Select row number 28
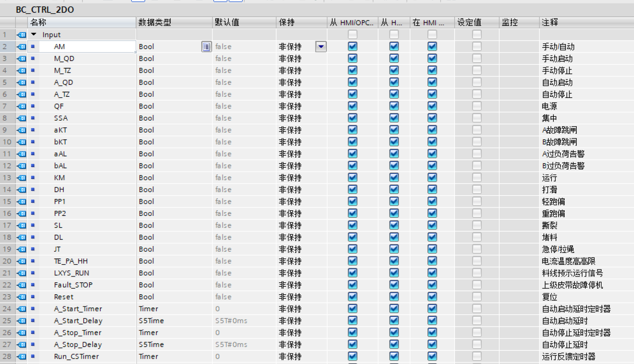The height and width of the screenshot is (364, 634). tap(7, 356)
